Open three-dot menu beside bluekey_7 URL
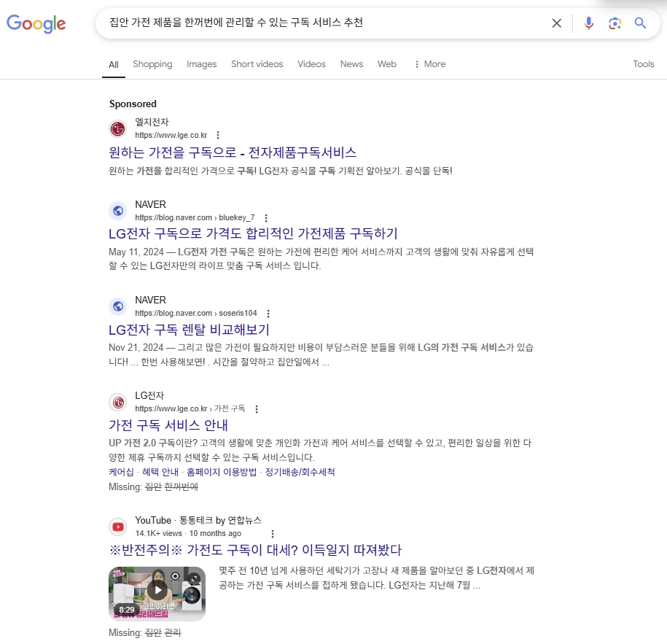The image size is (667, 644). coord(266,218)
